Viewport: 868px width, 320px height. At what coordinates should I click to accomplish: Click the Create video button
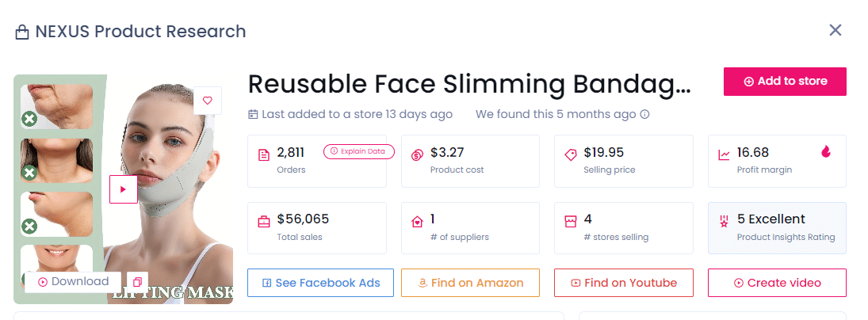click(777, 283)
